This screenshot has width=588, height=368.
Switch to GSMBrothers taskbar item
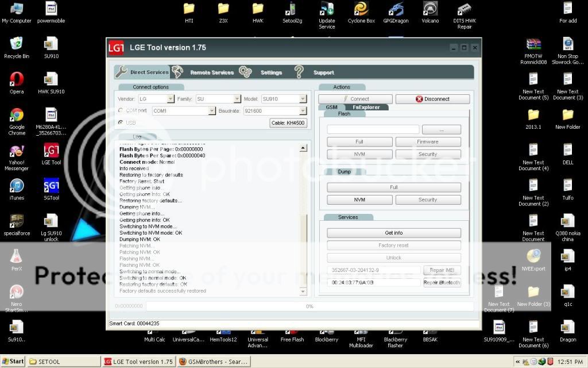(214, 362)
